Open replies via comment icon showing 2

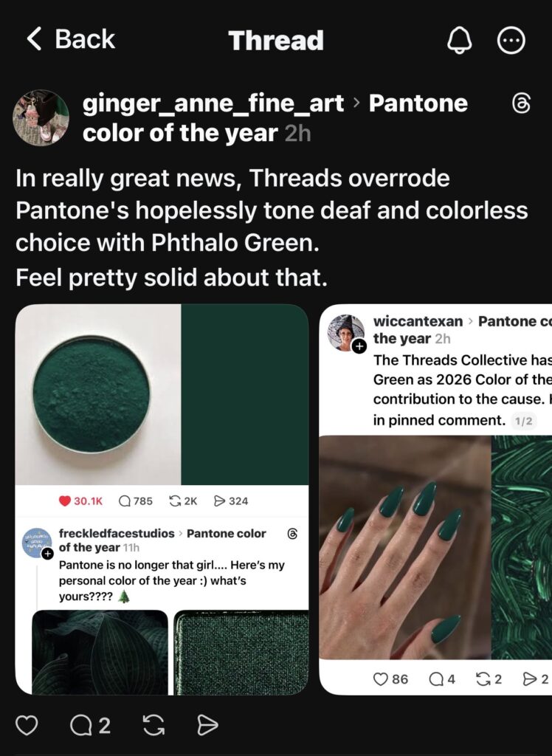point(90,725)
